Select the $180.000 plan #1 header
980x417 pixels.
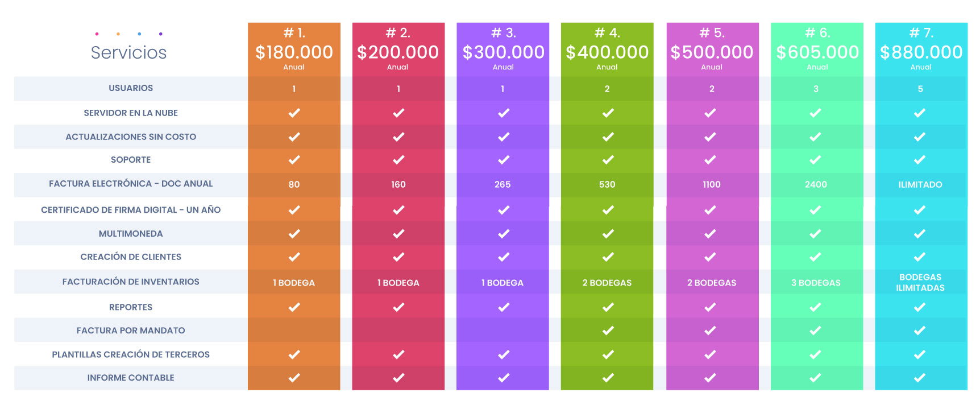[294, 49]
